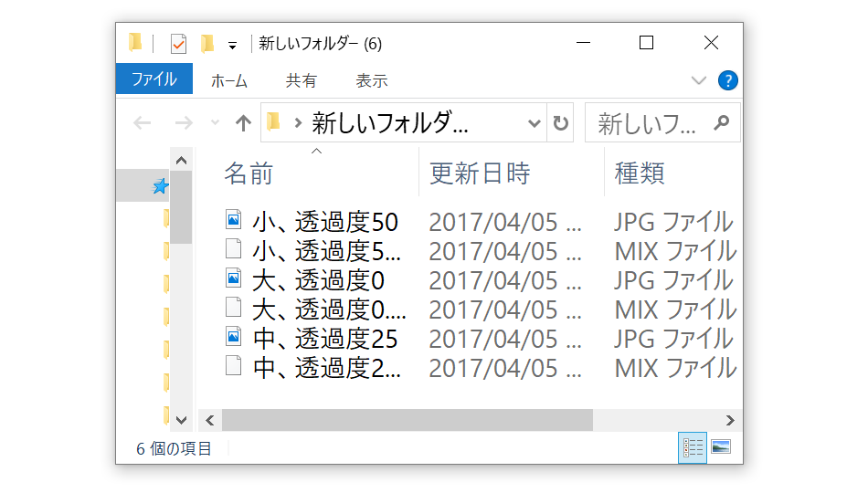The image size is (868, 493).
Task: Switch to the ホーム ribbon tab
Action: point(229,80)
